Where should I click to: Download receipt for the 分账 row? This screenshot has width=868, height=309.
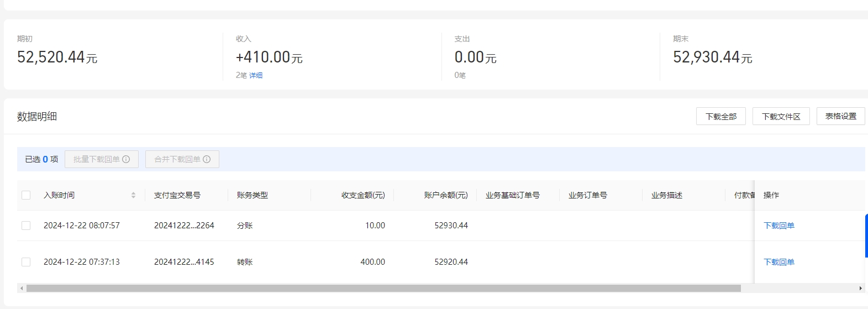tap(779, 226)
